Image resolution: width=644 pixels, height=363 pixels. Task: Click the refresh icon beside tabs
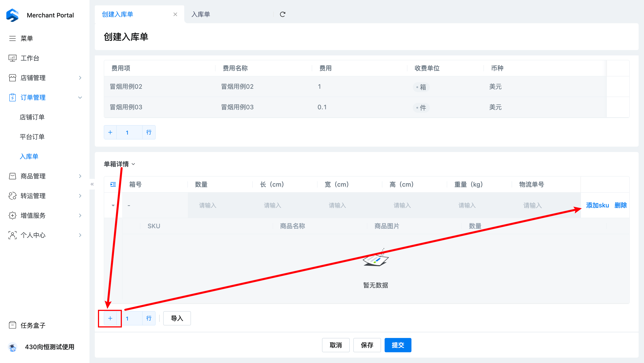[282, 15]
